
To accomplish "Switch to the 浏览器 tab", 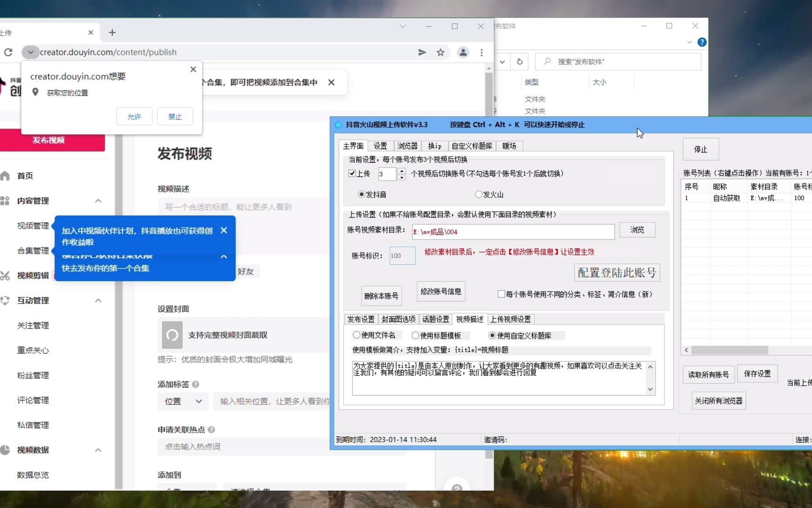I will click(x=407, y=146).
